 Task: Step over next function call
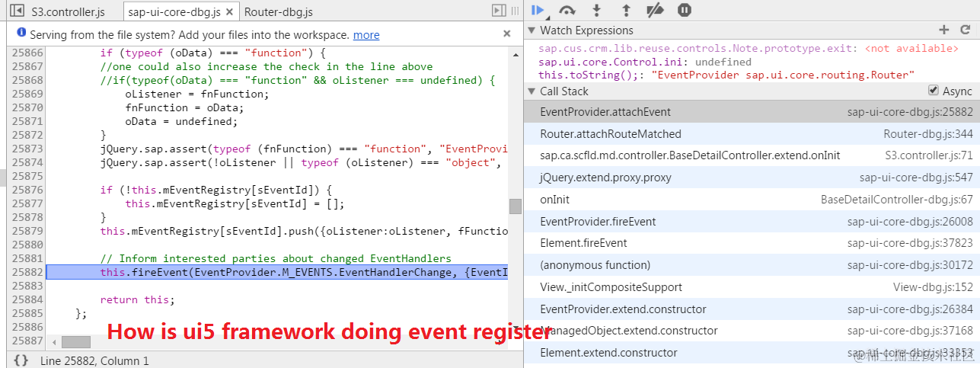click(x=567, y=10)
